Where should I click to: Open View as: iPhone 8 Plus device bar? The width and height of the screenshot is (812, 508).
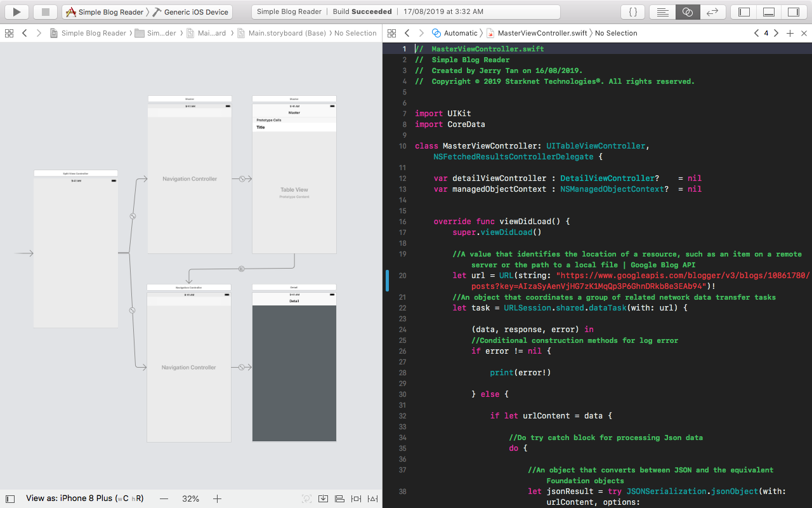click(84, 498)
